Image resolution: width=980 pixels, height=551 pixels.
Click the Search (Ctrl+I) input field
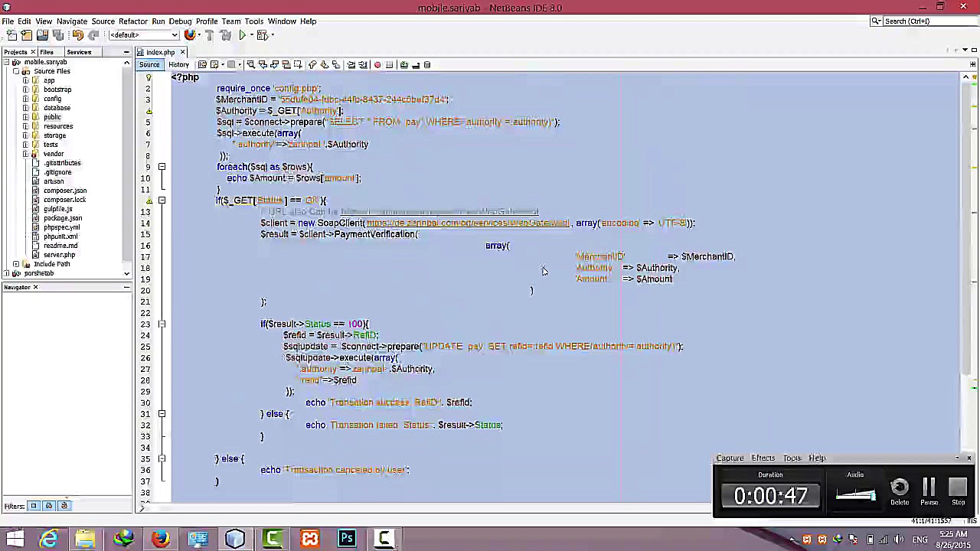click(x=929, y=21)
